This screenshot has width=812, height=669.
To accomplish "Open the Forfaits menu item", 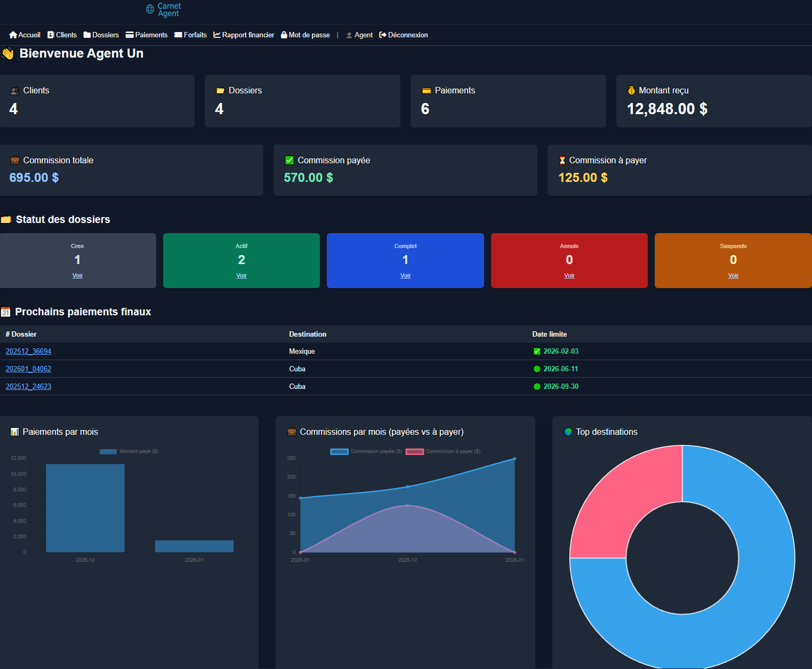I will pyautogui.click(x=190, y=35).
